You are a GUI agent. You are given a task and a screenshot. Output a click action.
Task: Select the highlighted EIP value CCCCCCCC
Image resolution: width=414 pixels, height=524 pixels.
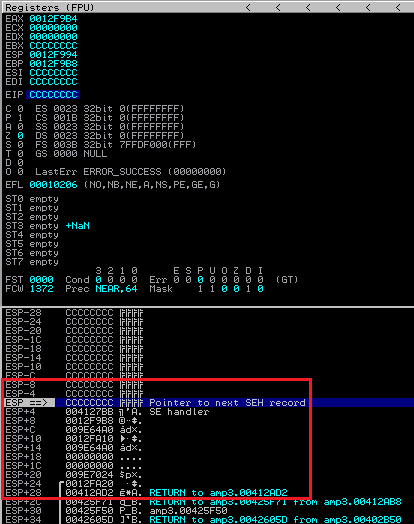tap(53, 95)
